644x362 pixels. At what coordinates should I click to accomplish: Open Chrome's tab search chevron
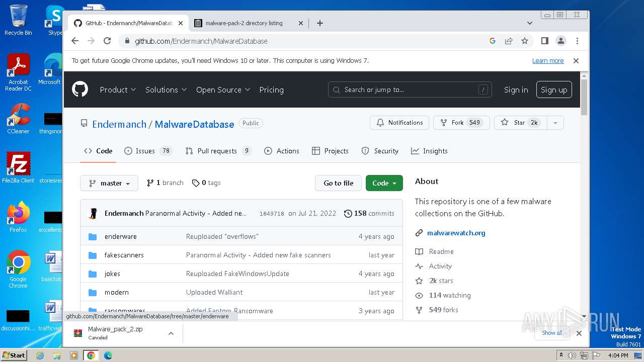(x=529, y=23)
